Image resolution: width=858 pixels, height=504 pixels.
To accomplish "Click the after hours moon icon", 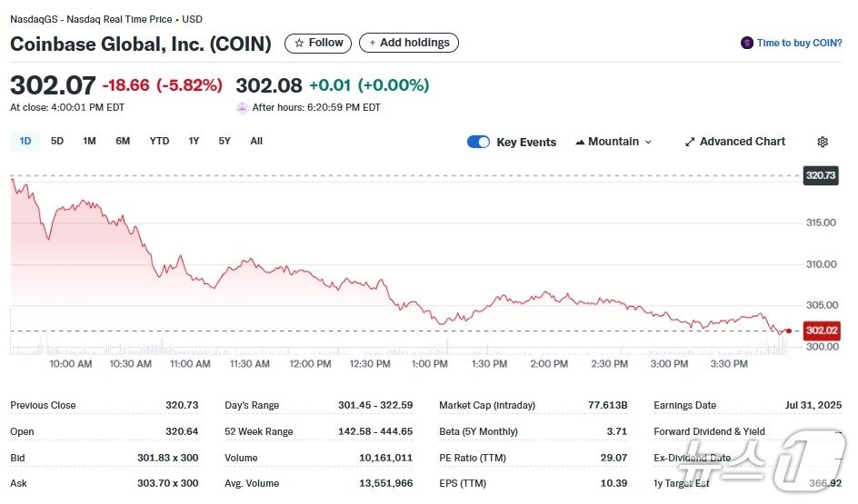I will pos(242,107).
